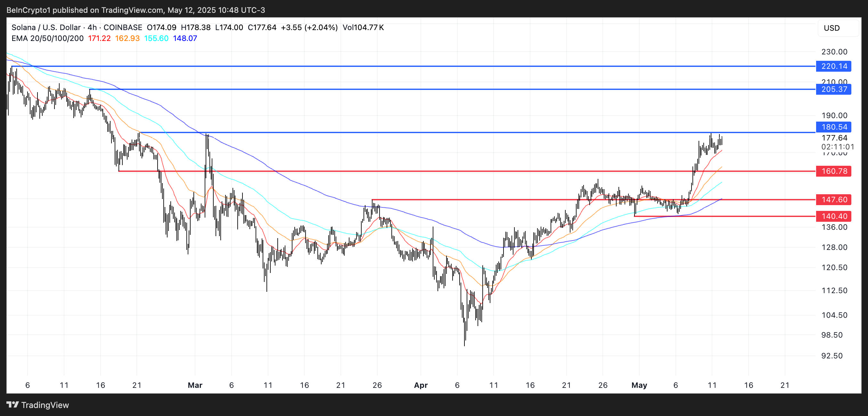
Task: Click the TradingView logo icon
Action: tap(12, 404)
